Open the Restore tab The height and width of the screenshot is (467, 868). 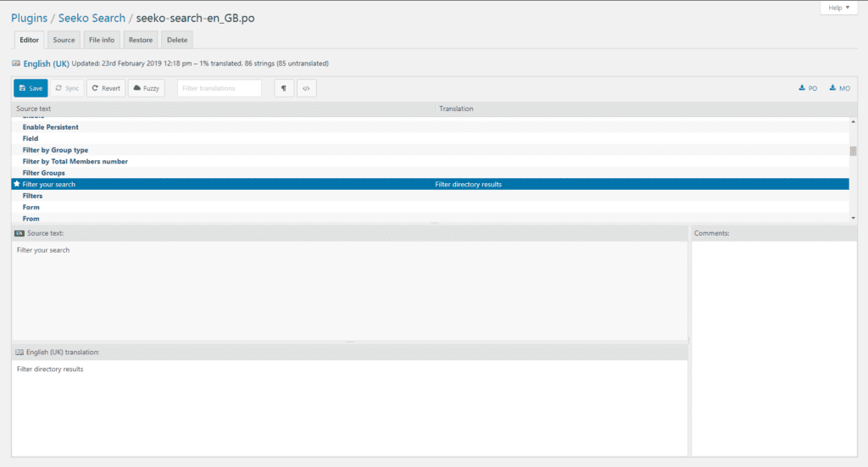tap(141, 40)
